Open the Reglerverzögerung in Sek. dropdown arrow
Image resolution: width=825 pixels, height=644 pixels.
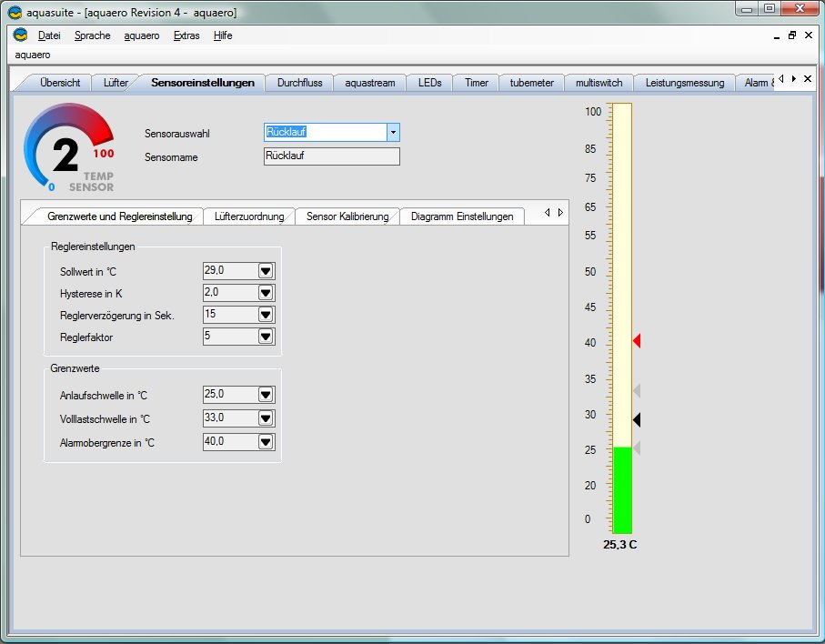coord(266,315)
